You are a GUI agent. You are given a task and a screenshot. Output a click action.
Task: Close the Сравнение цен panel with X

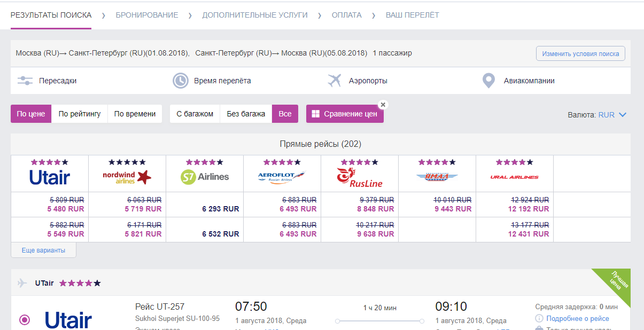[383, 105]
